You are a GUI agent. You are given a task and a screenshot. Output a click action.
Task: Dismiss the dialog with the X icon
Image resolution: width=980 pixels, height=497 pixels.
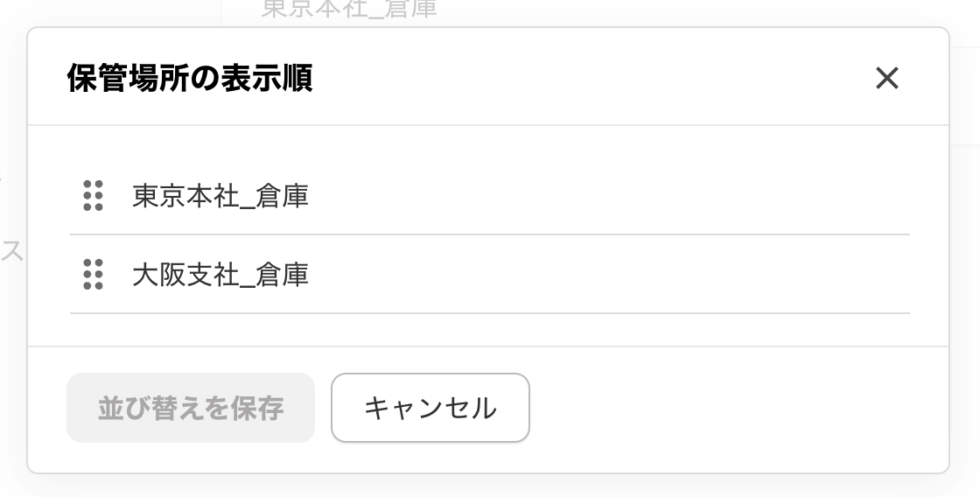click(x=886, y=79)
